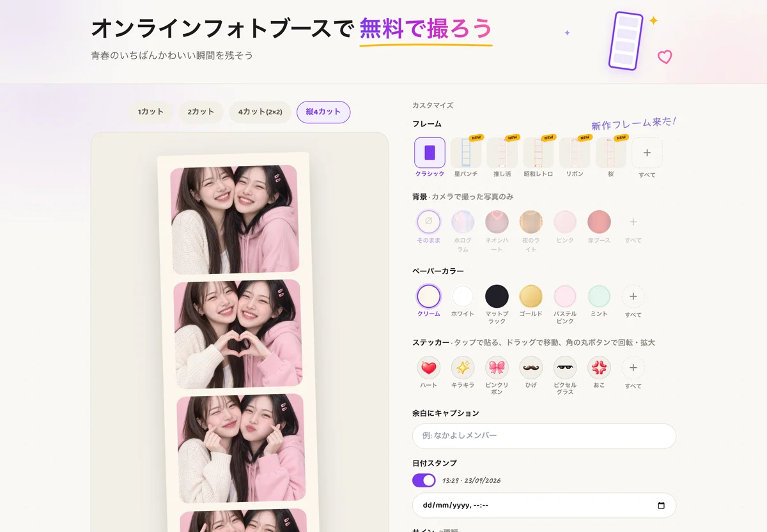
Task: Select ホワイト paper color
Action: [463, 296]
